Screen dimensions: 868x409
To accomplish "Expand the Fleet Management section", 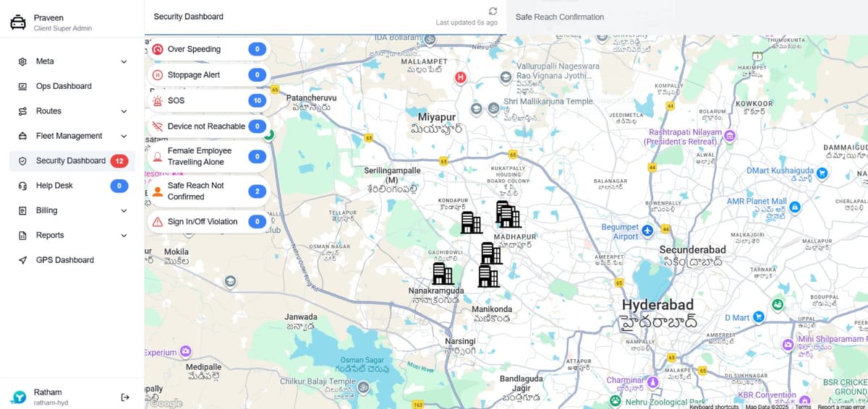I will coord(124,136).
